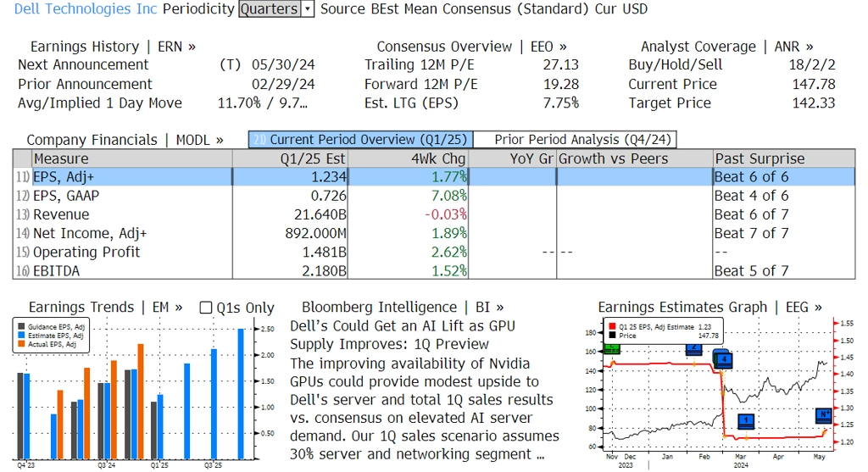
Task: Click the blue marker labeled 1 on graph
Action: point(746,421)
